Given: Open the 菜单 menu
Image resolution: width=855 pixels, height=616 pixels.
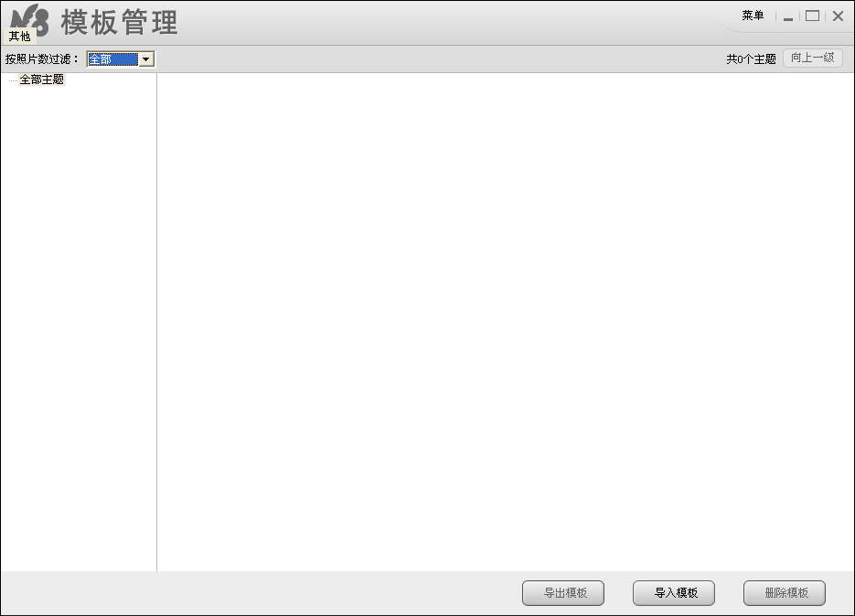Looking at the screenshot, I should tap(753, 16).
